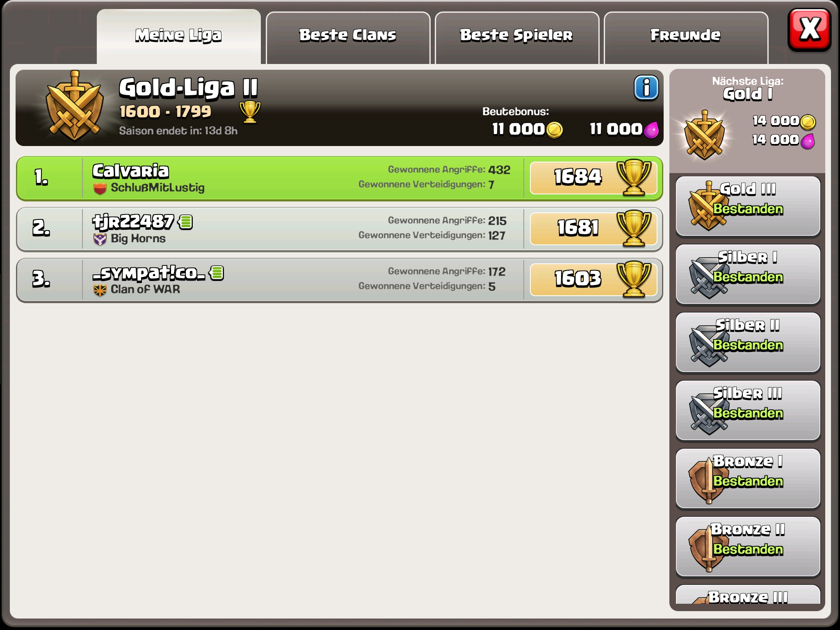Click the Big Horns clan badge icon
Image resolution: width=840 pixels, height=630 pixels.
point(100,239)
